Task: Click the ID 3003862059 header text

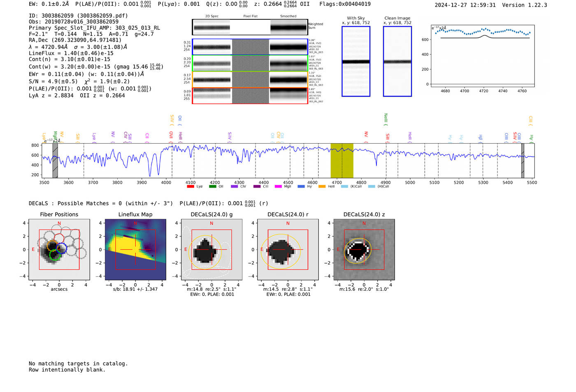Action: [78, 16]
